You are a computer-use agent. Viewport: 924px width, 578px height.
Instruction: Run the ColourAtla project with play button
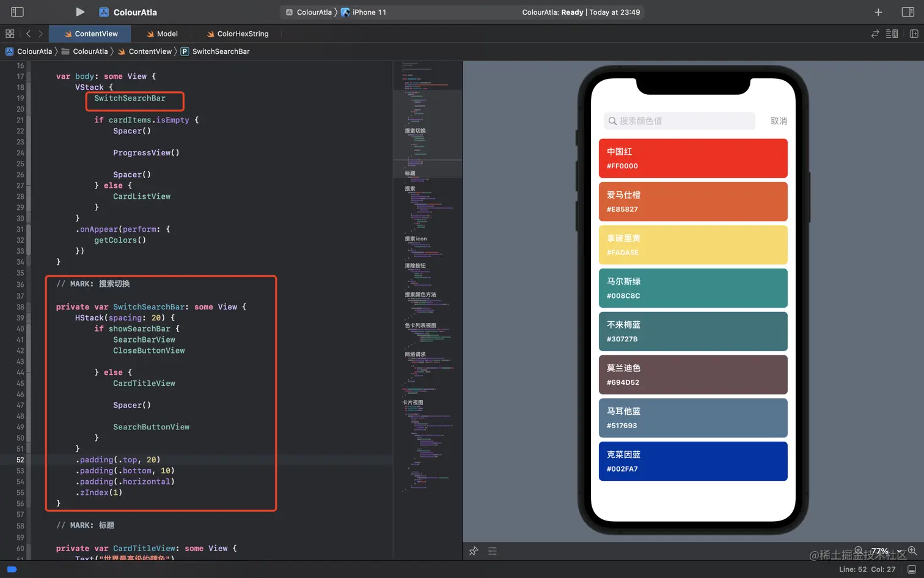tap(80, 12)
